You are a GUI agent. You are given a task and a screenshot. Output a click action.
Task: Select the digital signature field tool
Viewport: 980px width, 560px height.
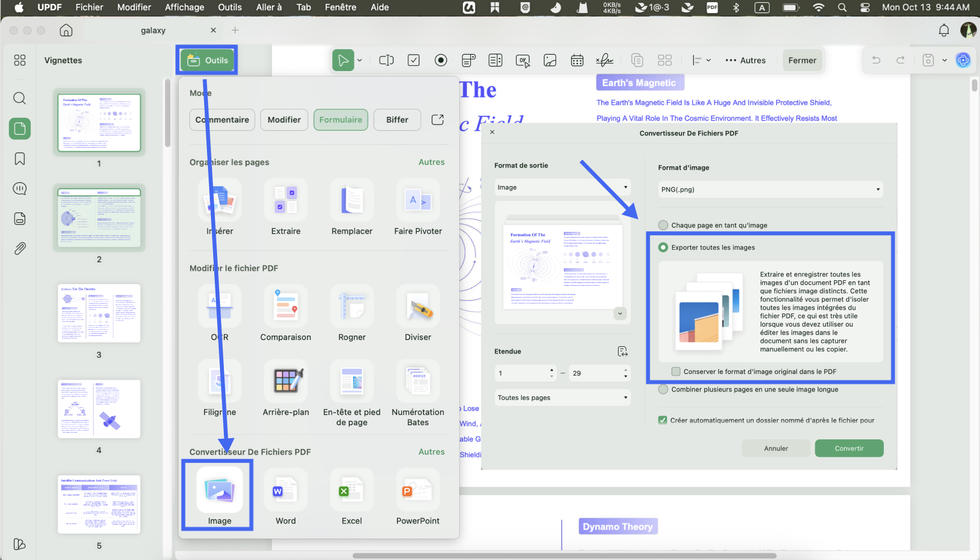click(604, 60)
